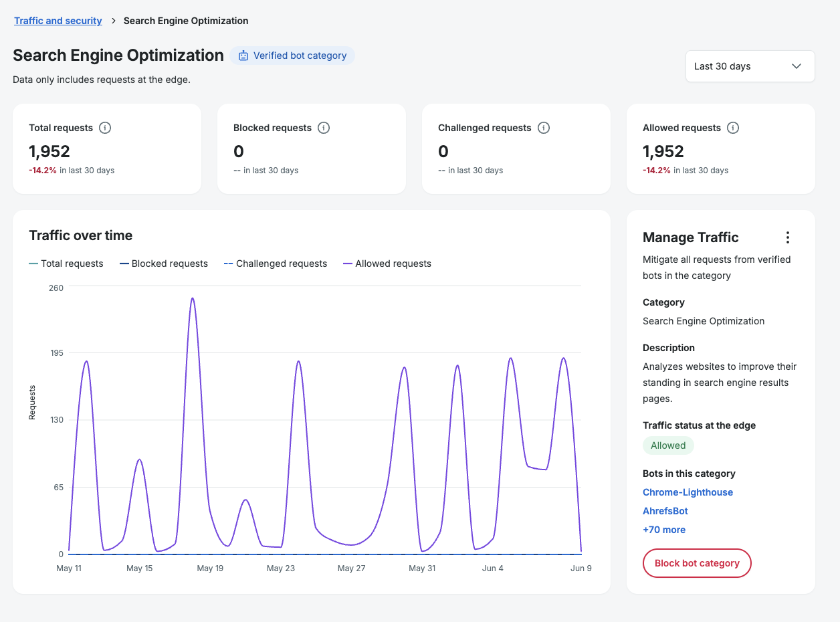Toggle Allowed requests legend line
The image size is (840, 622).
[x=387, y=264]
